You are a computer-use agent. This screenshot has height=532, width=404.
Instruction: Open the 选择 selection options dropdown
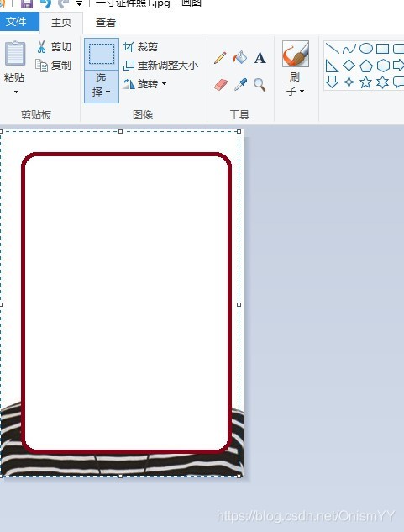[x=102, y=87]
